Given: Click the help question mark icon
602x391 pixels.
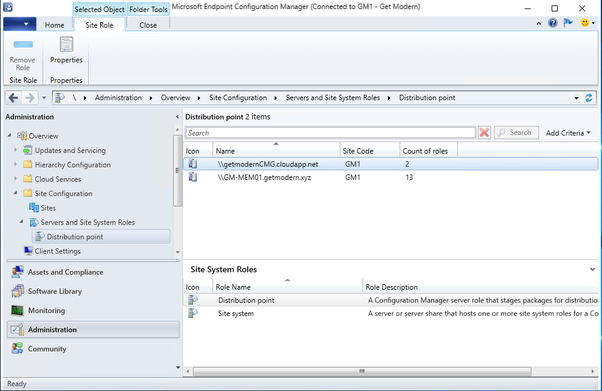Looking at the screenshot, I should pos(552,23).
